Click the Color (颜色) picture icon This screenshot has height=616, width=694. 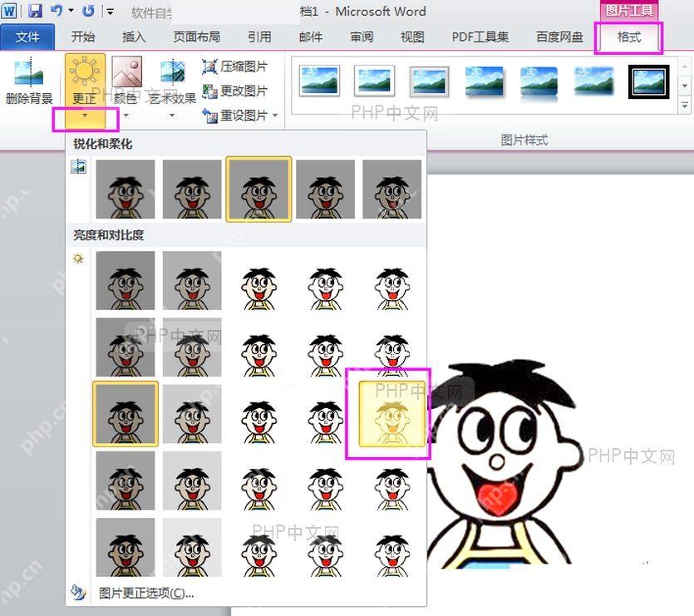click(126, 71)
